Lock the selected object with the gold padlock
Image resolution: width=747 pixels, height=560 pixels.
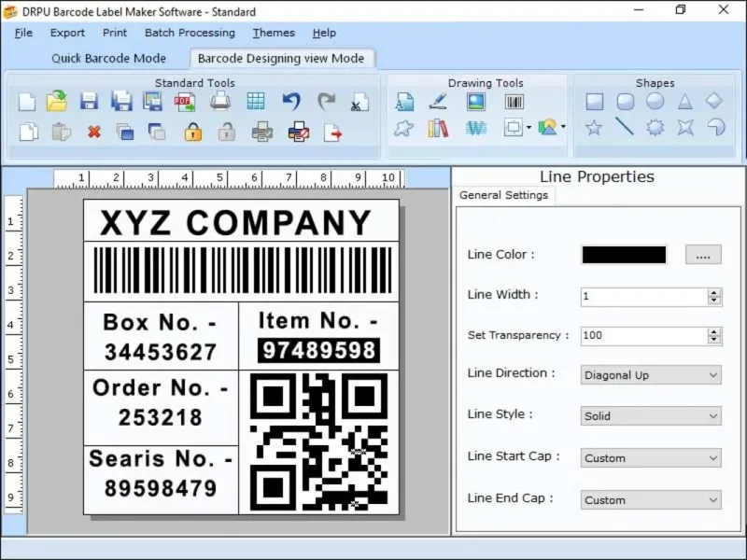193,132
